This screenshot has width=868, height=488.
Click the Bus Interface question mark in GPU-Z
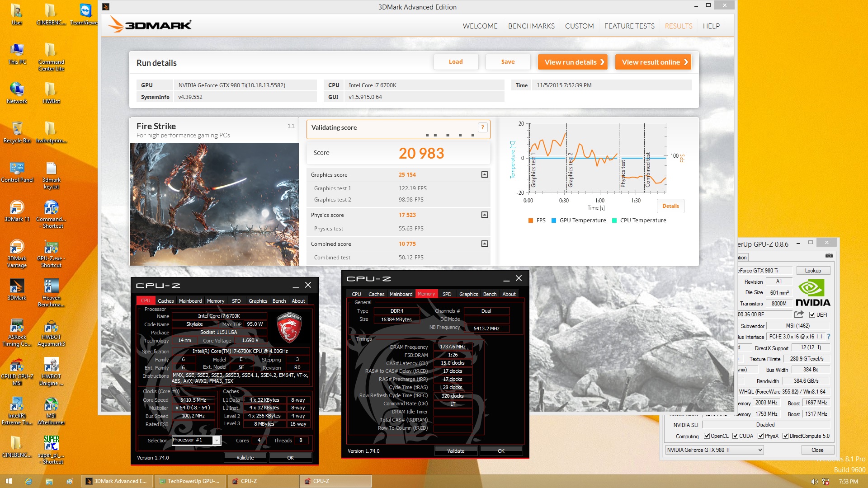pyautogui.click(x=828, y=337)
